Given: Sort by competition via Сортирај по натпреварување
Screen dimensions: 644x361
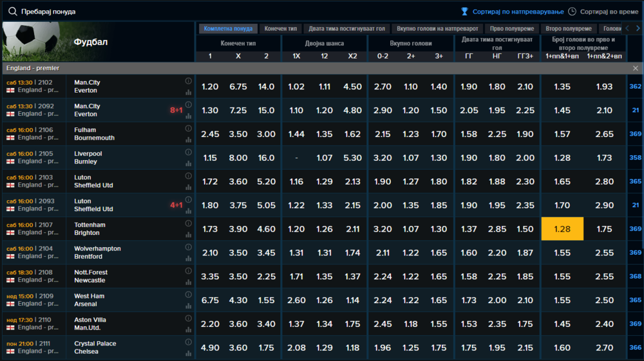Looking at the screenshot, I should point(518,12).
